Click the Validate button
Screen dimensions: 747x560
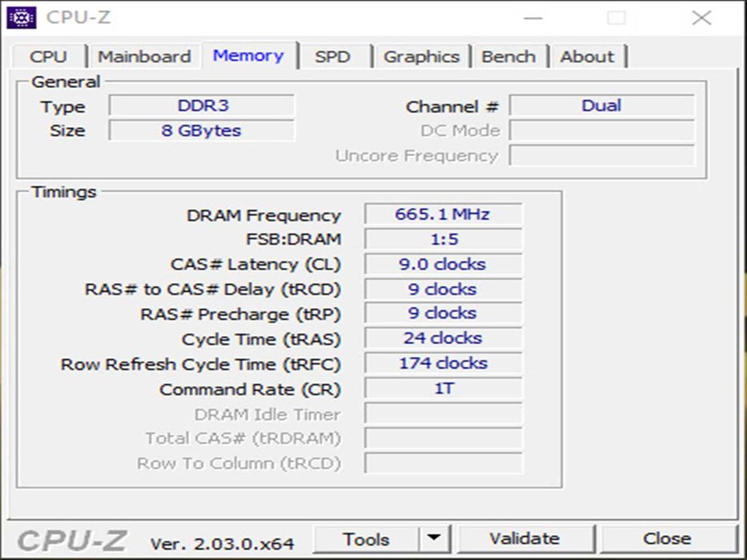click(x=525, y=538)
